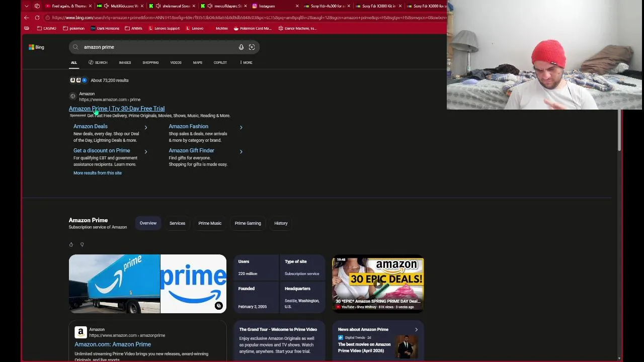Expand Get a discount on Prime chevron
This screenshot has height=362, width=644.
pos(146,151)
